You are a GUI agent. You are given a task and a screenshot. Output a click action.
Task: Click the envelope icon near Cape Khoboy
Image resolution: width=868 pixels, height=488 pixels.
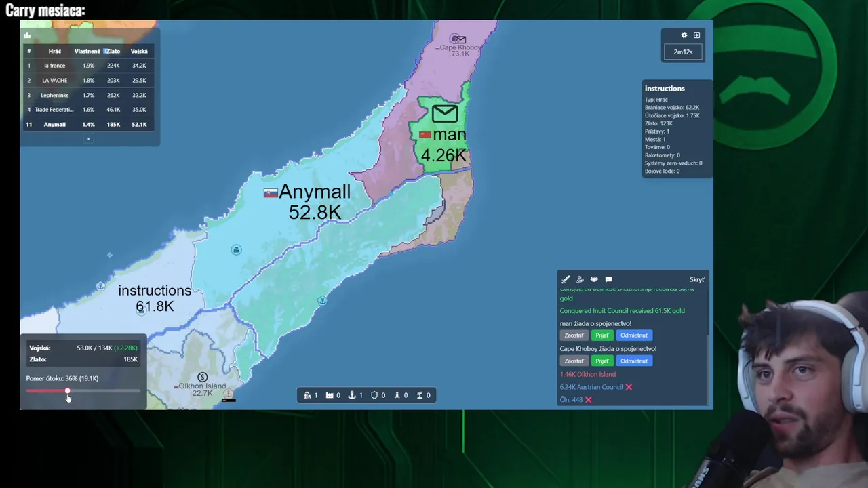(x=460, y=39)
